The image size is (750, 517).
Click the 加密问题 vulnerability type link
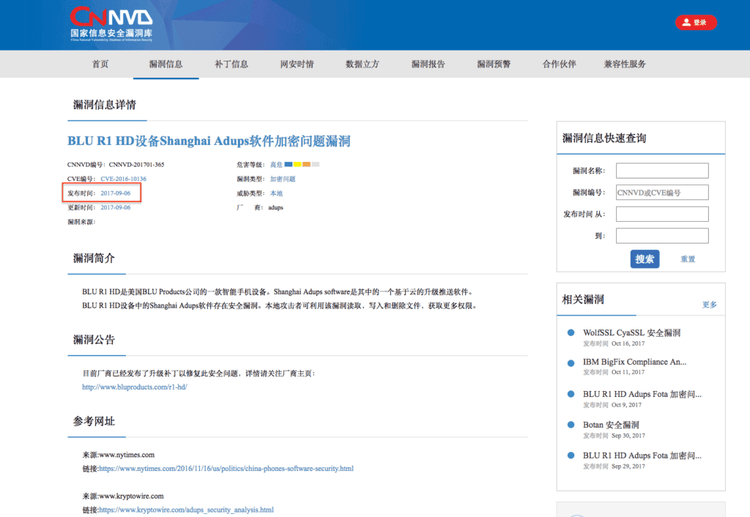(x=283, y=178)
